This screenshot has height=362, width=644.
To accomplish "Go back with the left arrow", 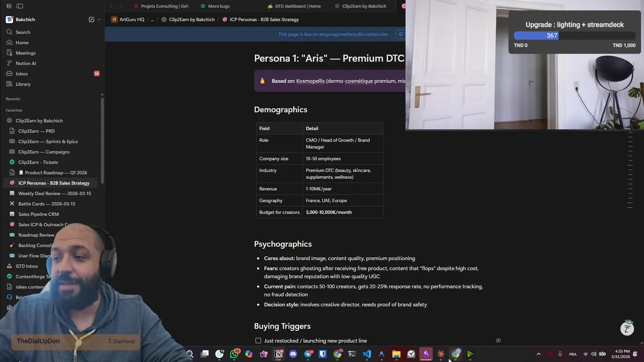I will coord(111,6).
